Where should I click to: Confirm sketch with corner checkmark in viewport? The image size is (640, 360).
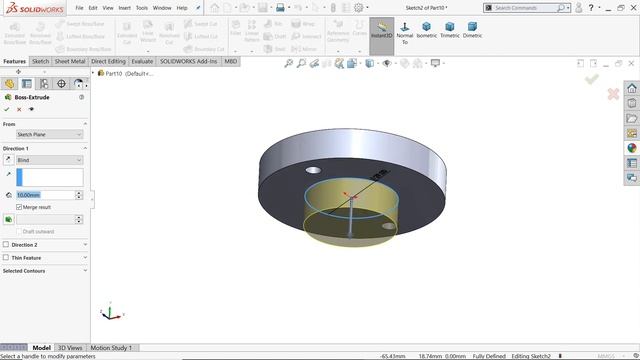592,79
